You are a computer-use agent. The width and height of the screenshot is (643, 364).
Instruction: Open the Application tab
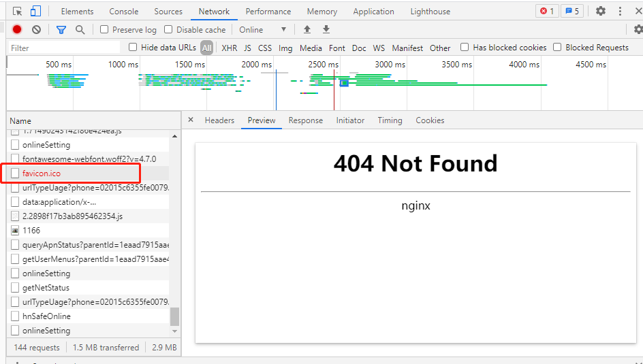coord(373,12)
